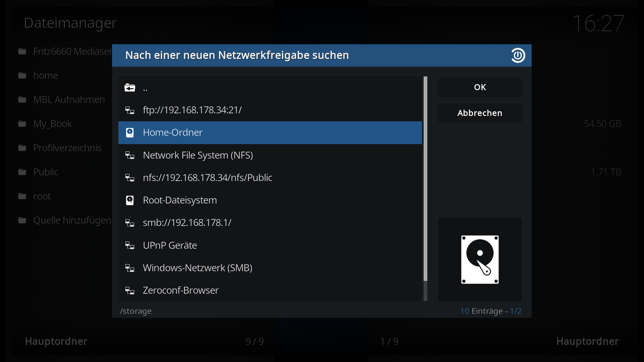Click the hard drive icon beside Home-Ordner
Image resolution: width=644 pixels, height=362 pixels.
tap(130, 133)
